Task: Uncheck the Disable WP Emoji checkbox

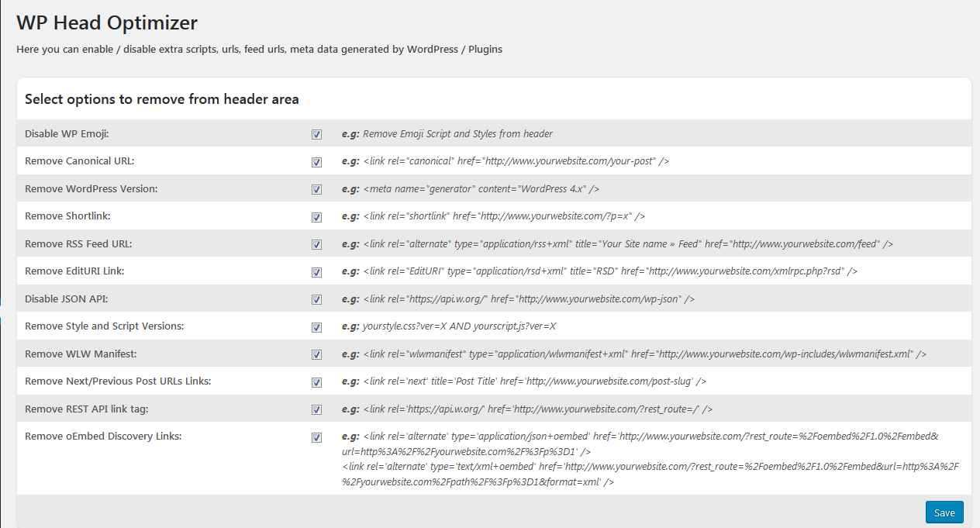Action: pos(316,134)
